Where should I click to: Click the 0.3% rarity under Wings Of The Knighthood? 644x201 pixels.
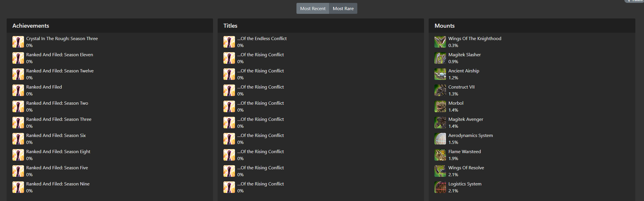[453, 46]
